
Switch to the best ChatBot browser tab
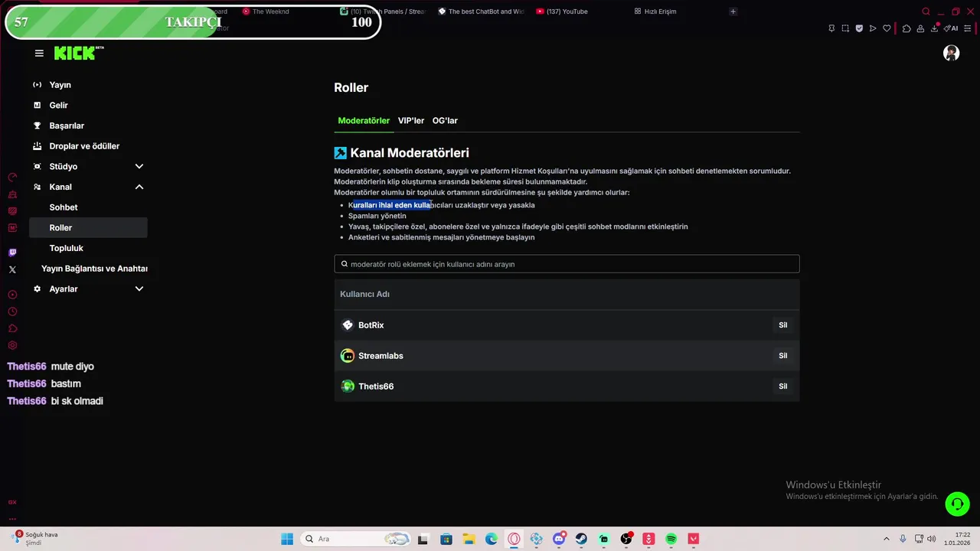(482, 11)
